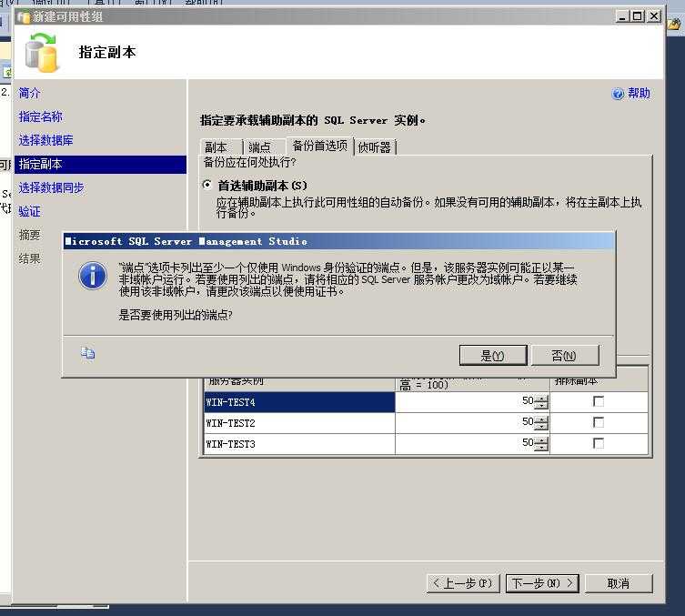Viewport: 685px width, 616px height.
Task: Open the 侦听器 tab
Action: point(375,147)
